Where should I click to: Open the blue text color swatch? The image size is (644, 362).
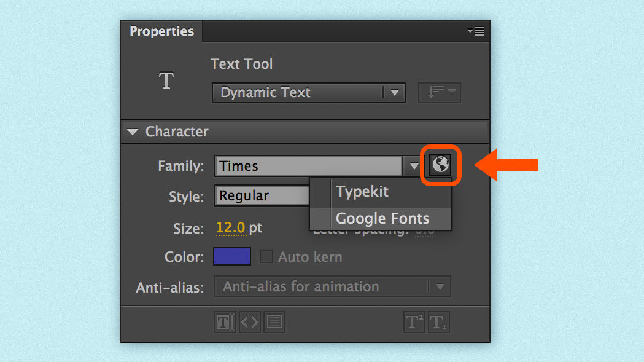tap(231, 256)
